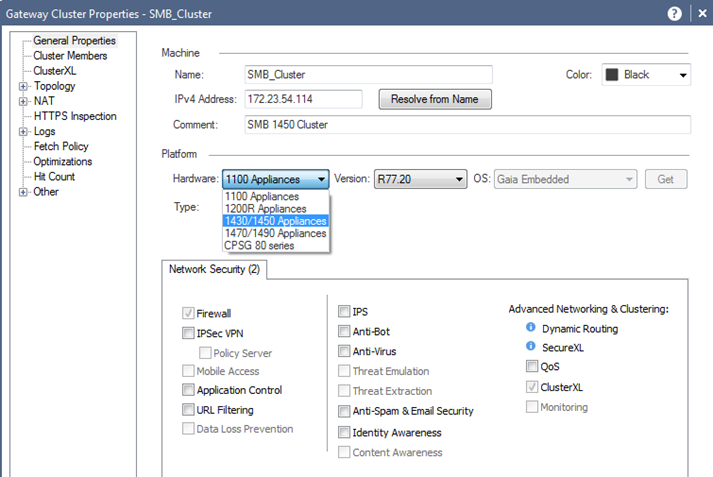Image resolution: width=713 pixels, height=477 pixels.
Task: Open the HTTPS Inspection page
Action: [75, 116]
